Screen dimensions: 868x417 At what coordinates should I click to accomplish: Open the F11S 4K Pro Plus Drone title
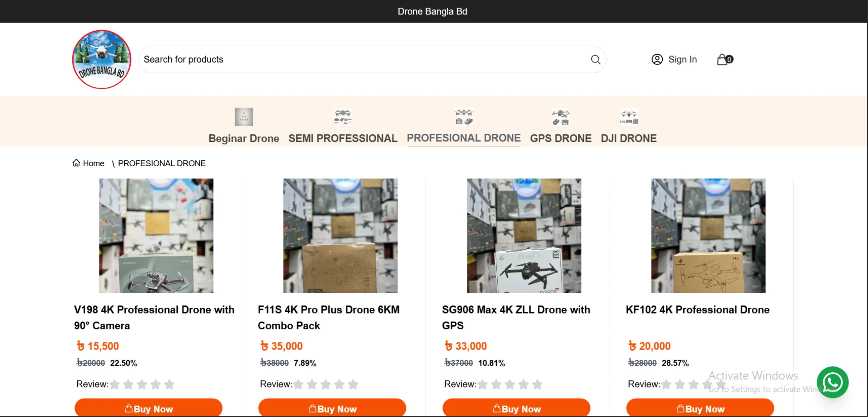pos(329,318)
